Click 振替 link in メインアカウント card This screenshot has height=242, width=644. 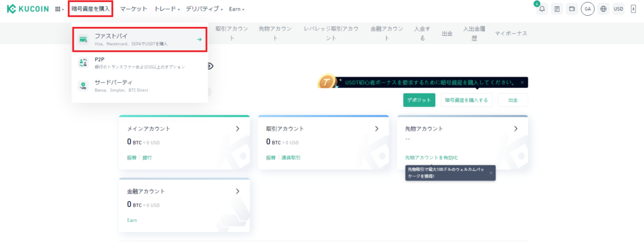point(132,158)
